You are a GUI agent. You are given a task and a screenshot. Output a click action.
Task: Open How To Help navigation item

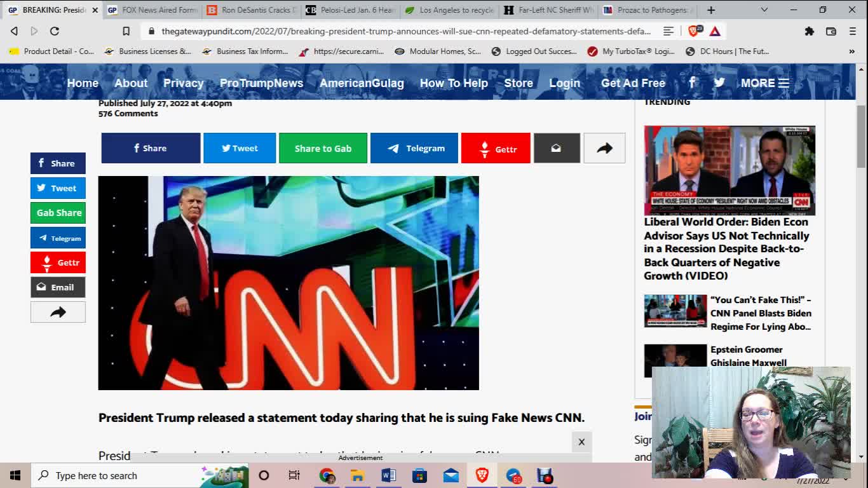click(x=454, y=83)
